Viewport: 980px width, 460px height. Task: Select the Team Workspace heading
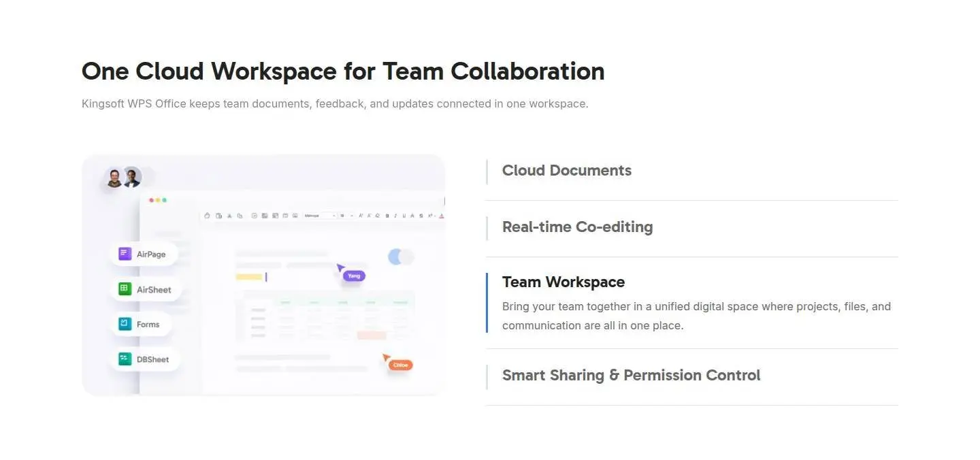[x=563, y=282]
